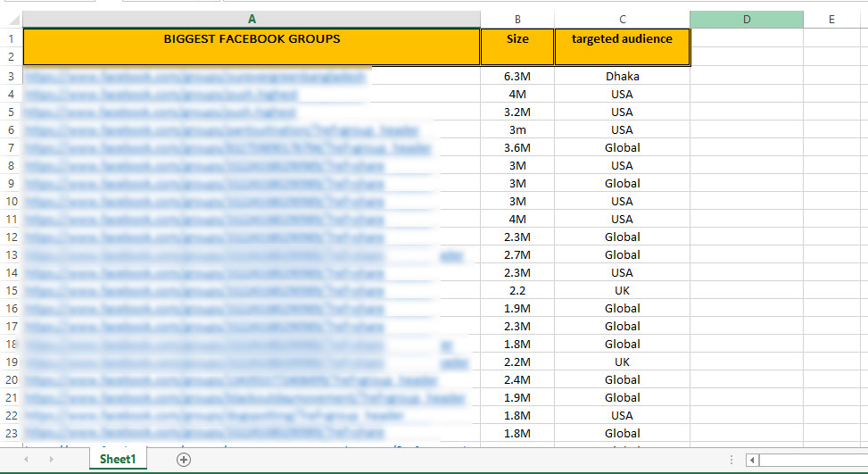The width and height of the screenshot is (868, 474).
Task: Add a new sheet with plus button
Action: tap(184, 460)
